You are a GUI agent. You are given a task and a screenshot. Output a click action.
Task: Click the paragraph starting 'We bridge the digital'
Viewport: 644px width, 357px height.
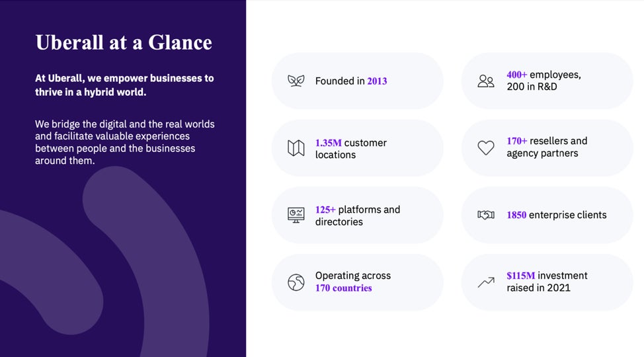coord(124,142)
